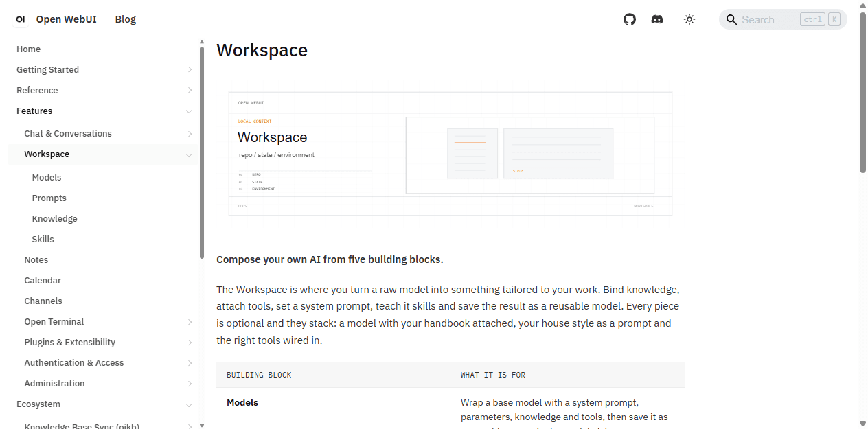Image resolution: width=868 pixels, height=429 pixels.
Task: Collapse the Ecosystem section chevron
Action: click(189, 404)
